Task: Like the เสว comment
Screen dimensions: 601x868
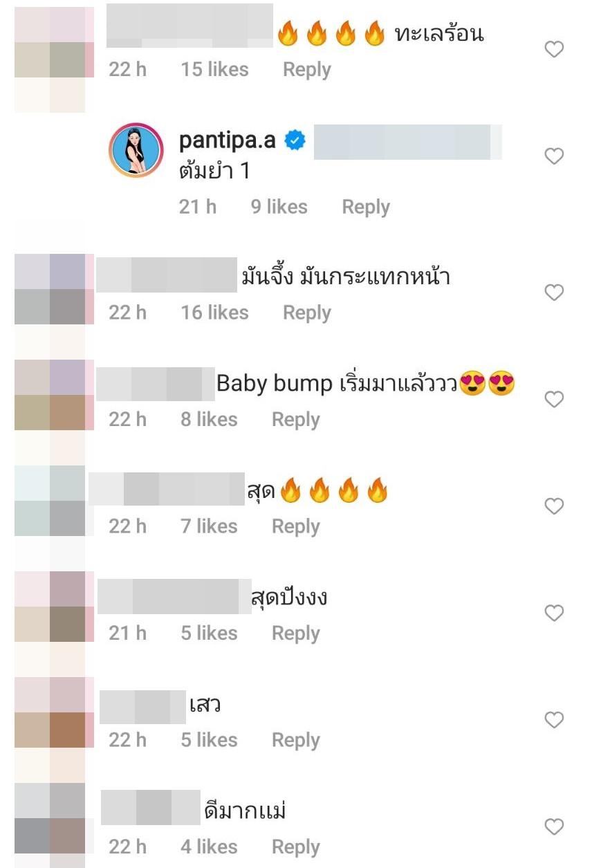Action: point(554,720)
